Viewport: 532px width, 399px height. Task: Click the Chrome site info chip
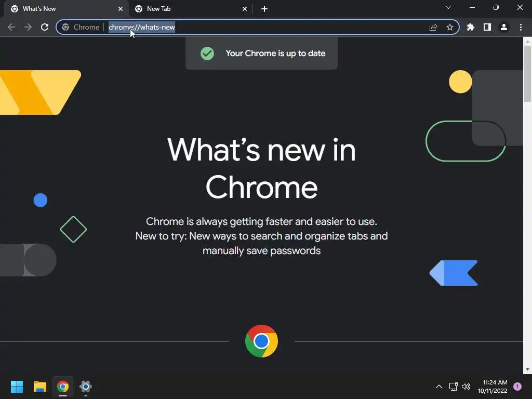click(81, 27)
